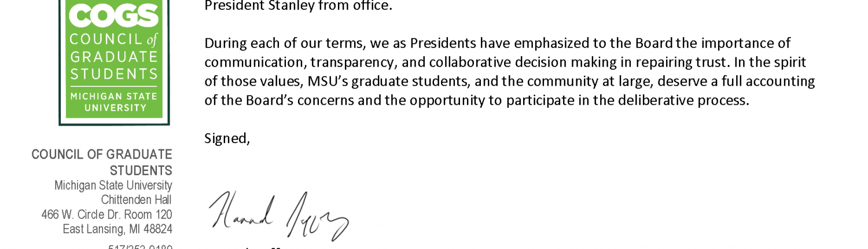Click the handwritten signature below Signed
The image size is (868, 249).
[278, 216]
